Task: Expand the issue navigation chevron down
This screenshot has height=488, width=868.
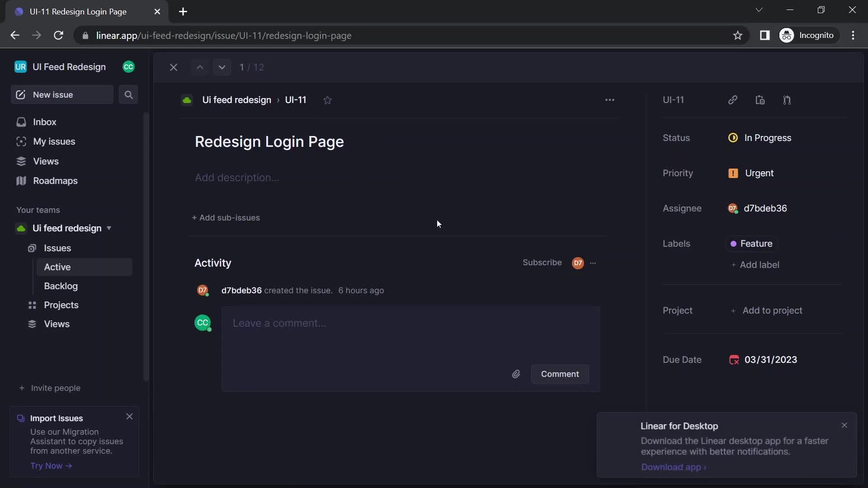Action: tap(222, 67)
